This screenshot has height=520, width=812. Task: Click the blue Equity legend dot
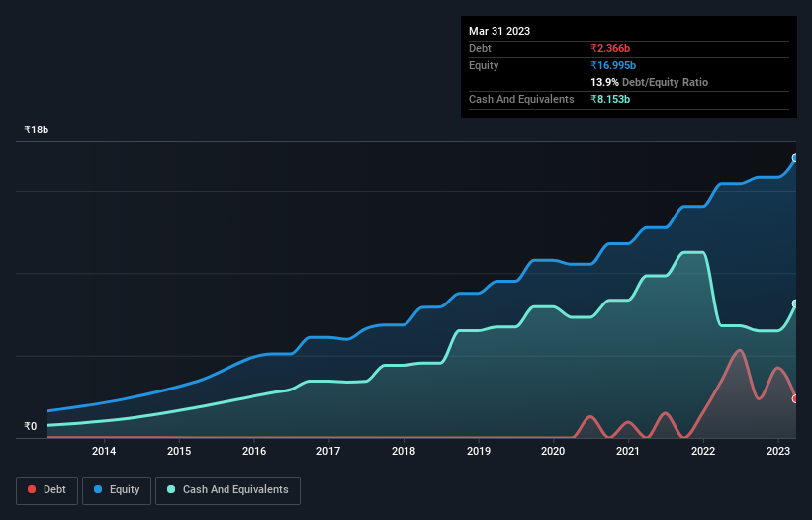pos(98,489)
